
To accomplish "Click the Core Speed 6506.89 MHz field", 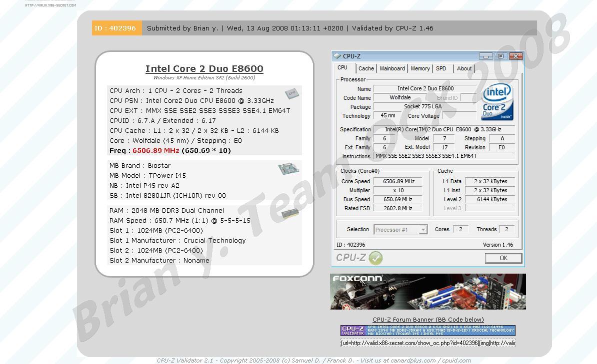I will point(398,181).
